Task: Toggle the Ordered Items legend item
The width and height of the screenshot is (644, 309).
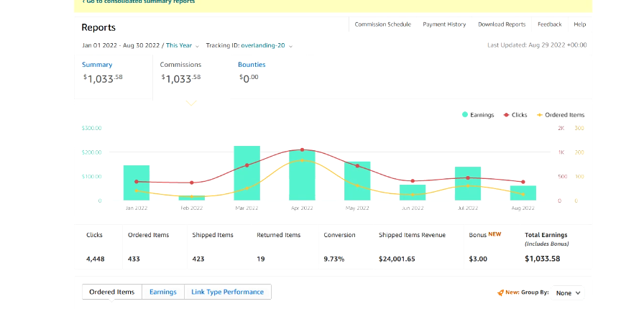Action: click(x=561, y=115)
